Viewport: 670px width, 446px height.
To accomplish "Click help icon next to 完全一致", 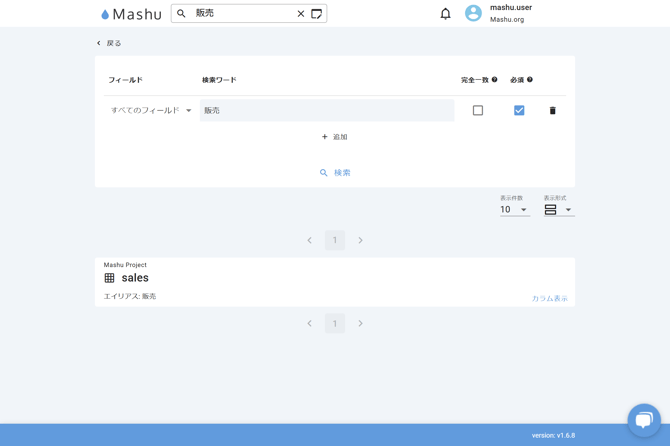I will click(494, 80).
